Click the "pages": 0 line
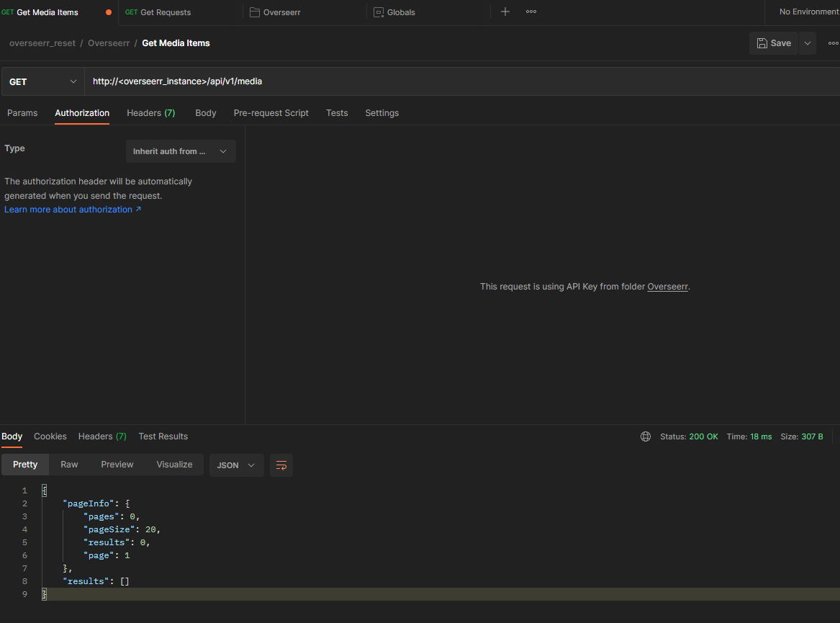The width and height of the screenshot is (840, 623). coord(112,516)
